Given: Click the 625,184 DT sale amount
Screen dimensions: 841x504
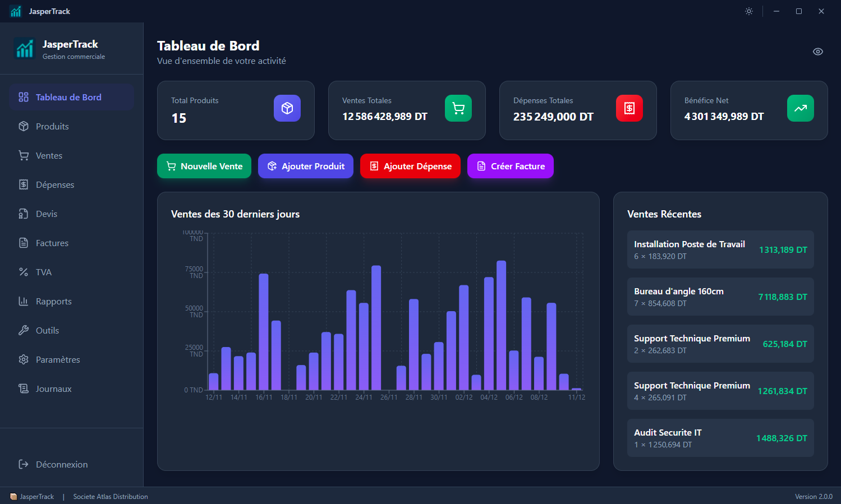Looking at the screenshot, I should pos(785,344).
